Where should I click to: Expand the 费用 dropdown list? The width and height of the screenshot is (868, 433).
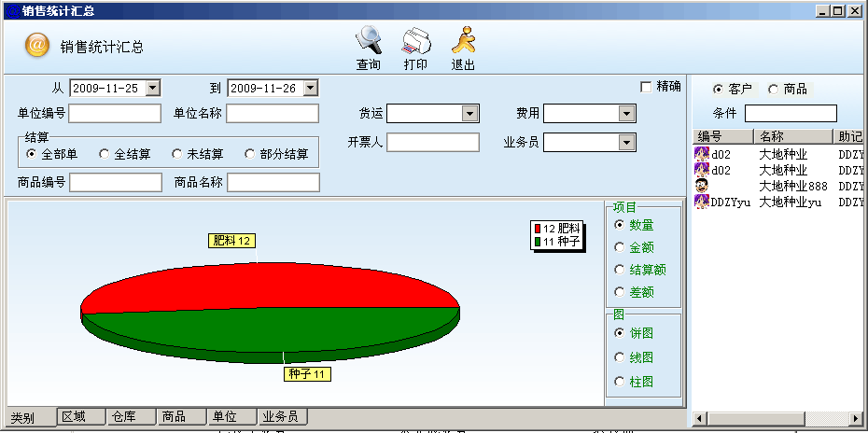pyautogui.click(x=626, y=114)
